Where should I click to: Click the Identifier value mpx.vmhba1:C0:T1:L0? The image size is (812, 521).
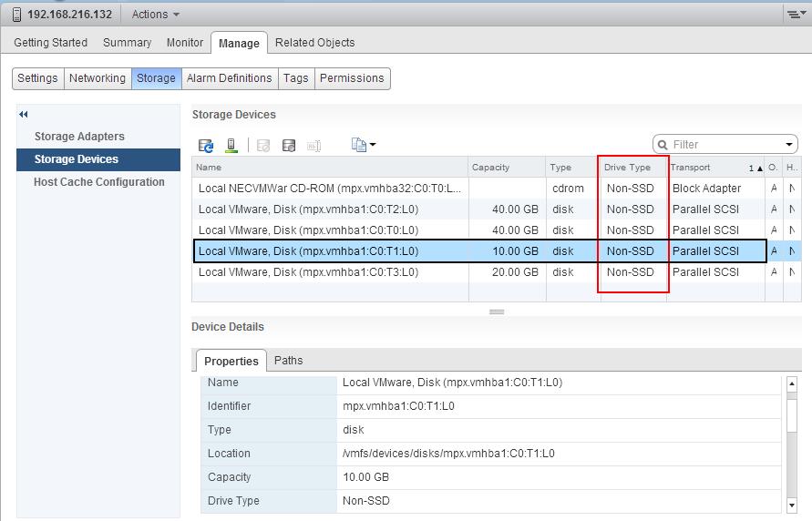tap(398, 406)
